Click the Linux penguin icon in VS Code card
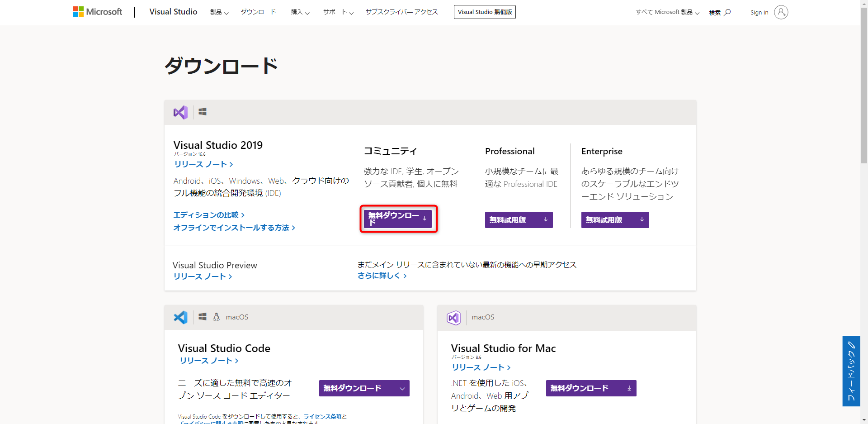This screenshot has width=868, height=424. tap(217, 317)
